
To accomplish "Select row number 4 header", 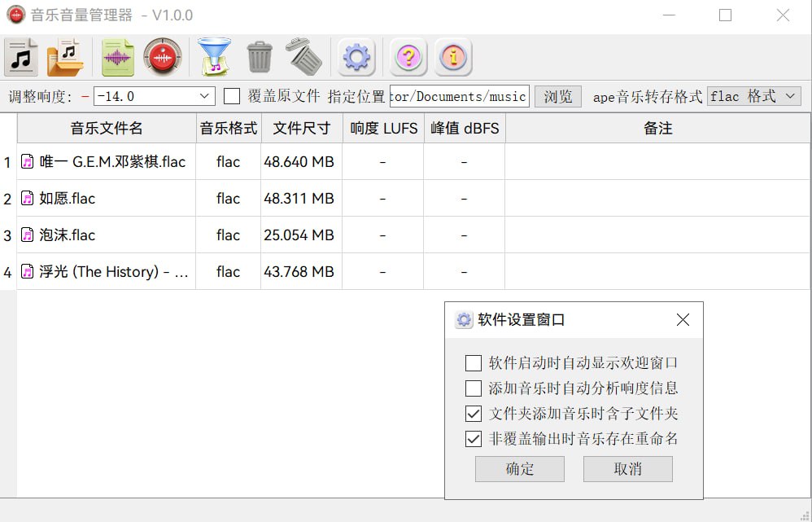I will [x=8, y=272].
